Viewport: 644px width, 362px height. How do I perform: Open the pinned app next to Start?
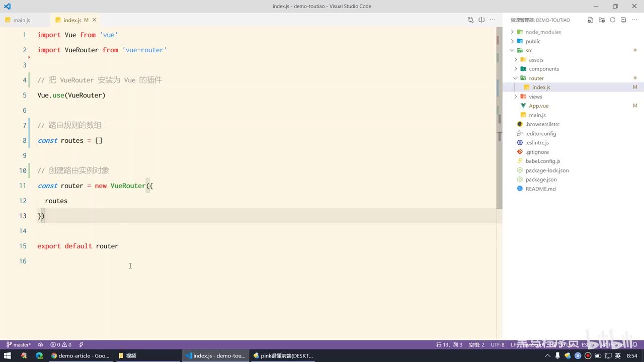pyautogui.click(x=23, y=355)
